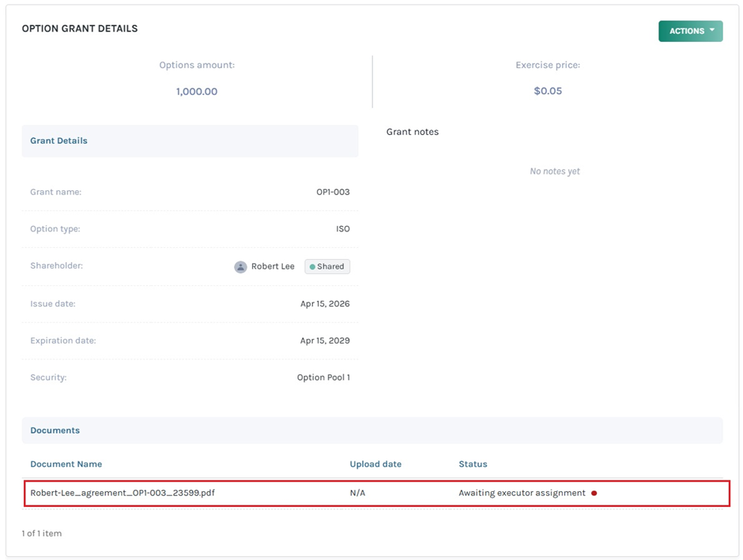Click the Apr 15, 2029 expiration date

325,340
